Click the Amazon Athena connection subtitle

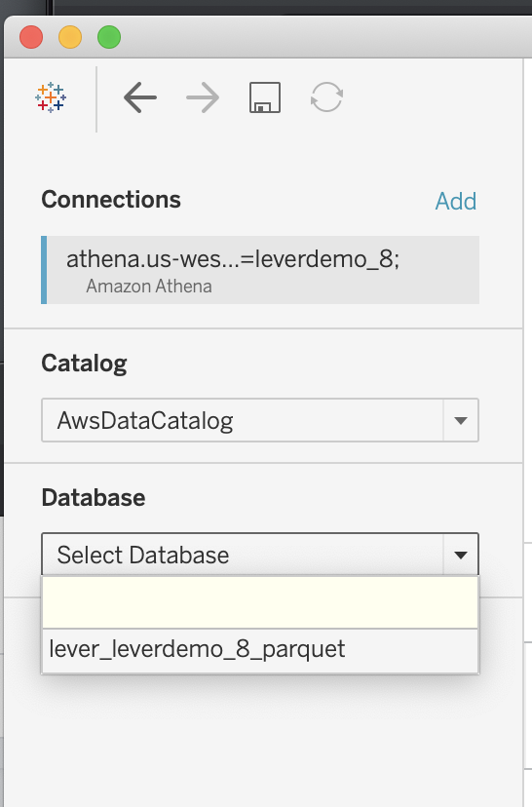pos(149,287)
